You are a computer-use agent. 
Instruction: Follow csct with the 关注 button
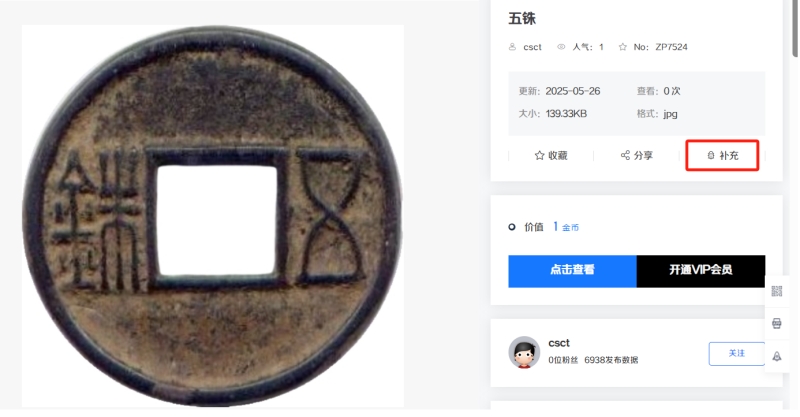click(x=736, y=353)
